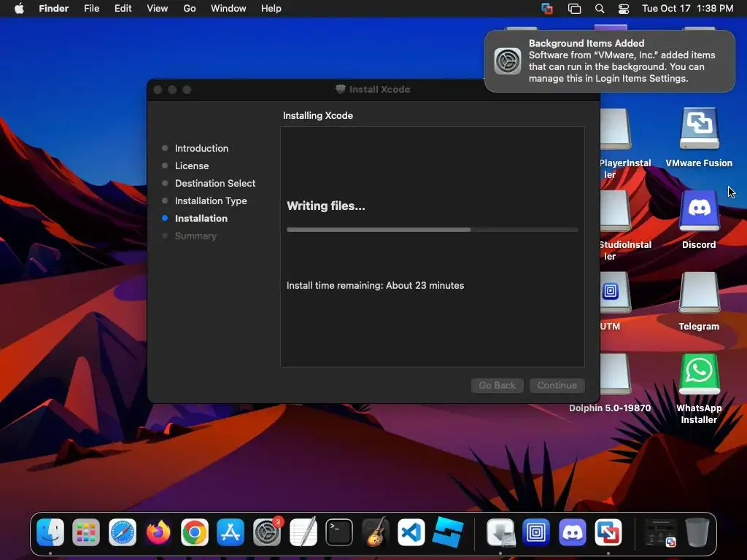Click the Continue button
This screenshot has width=747, height=560.
click(x=557, y=385)
